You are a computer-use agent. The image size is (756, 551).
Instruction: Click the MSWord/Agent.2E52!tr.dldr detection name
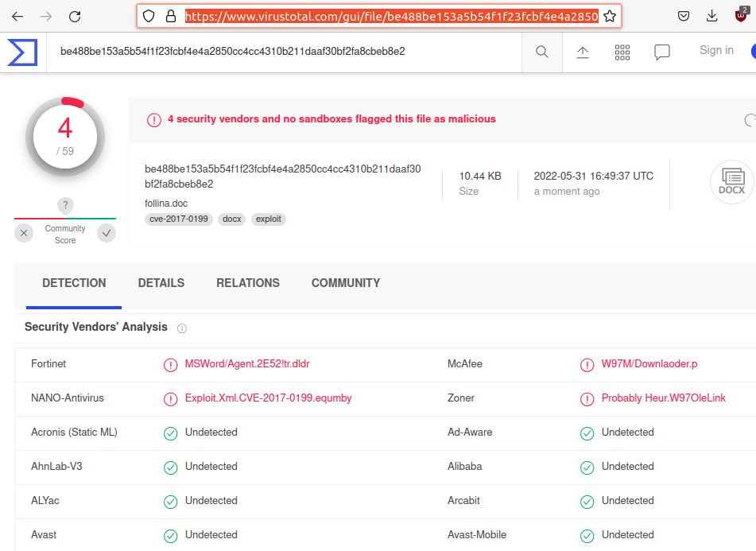tap(247, 364)
